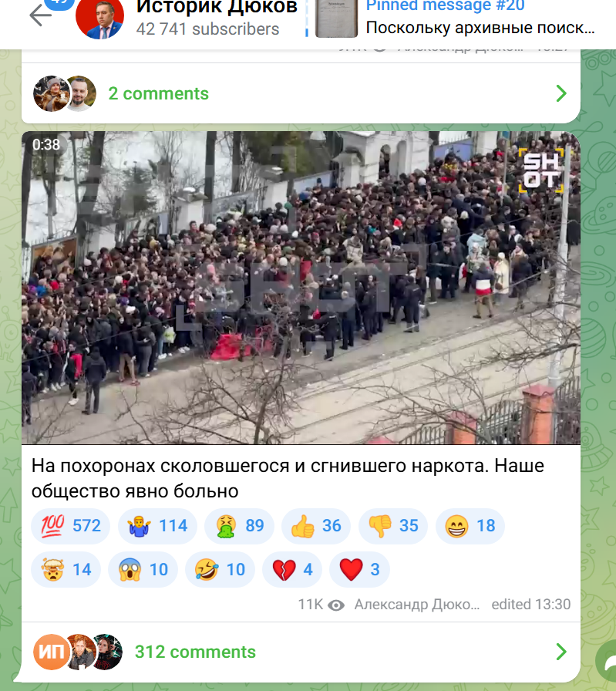Add a thumbs up reaction
The height and width of the screenshot is (691, 616).
[316, 526]
